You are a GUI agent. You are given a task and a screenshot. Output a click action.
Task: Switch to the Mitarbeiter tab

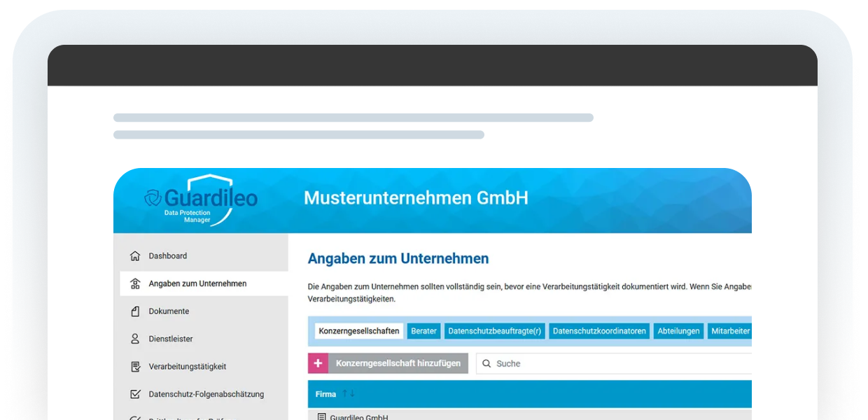pyautogui.click(x=729, y=331)
